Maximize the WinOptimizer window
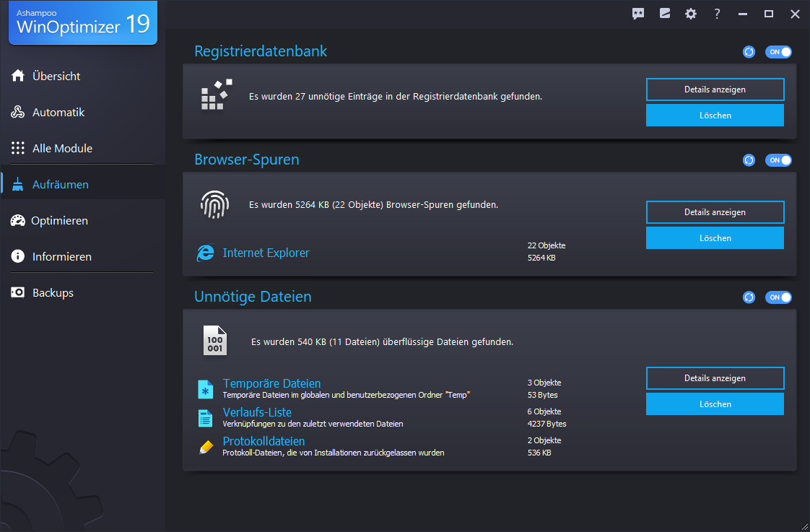 point(769,14)
